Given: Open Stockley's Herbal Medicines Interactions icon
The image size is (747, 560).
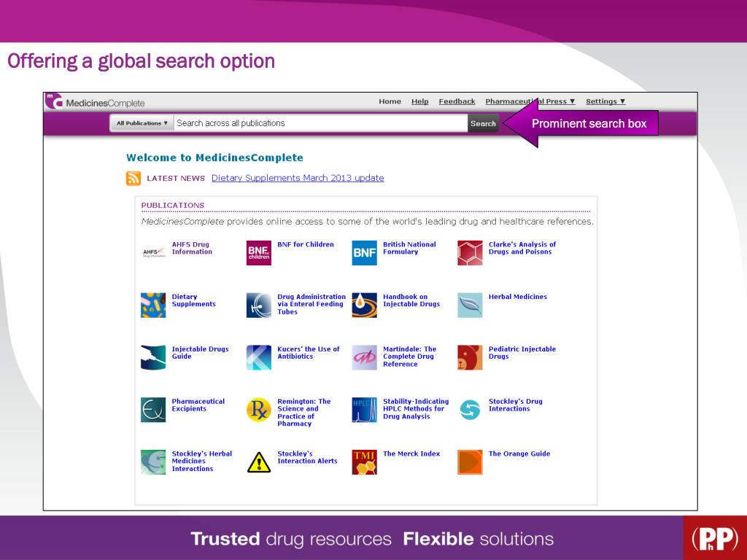Looking at the screenshot, I should (x=153, y=462).
